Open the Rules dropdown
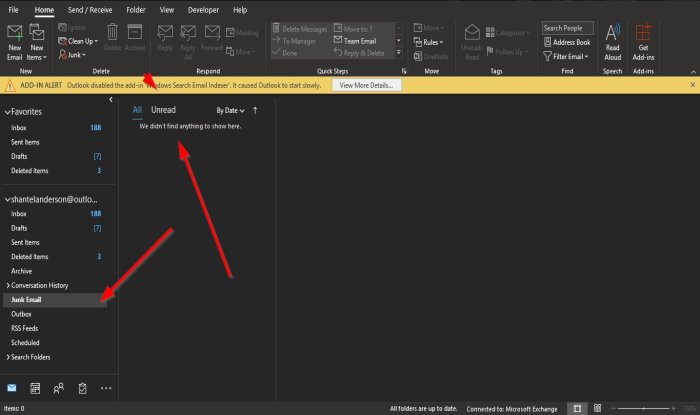The image size is (700, 415). click(x=429, y=42)
